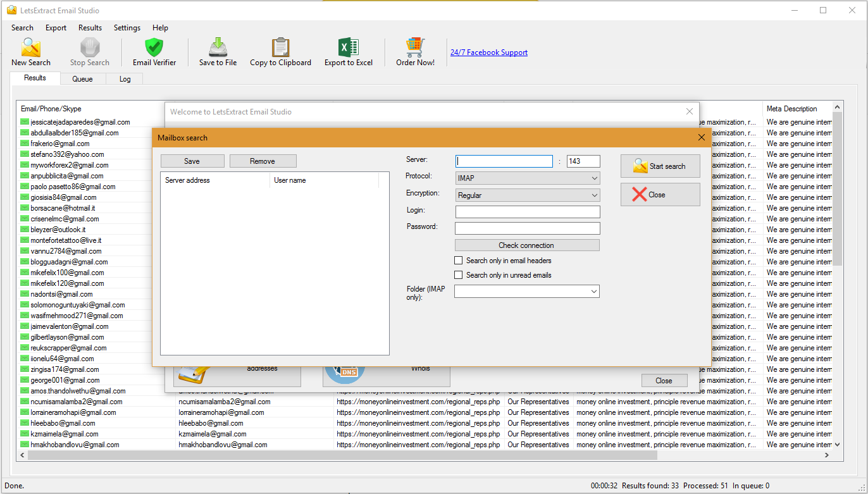This screenshot has height=494, width=868.
Task: Click the Stop Search hand icon
Action: [89, 48]
